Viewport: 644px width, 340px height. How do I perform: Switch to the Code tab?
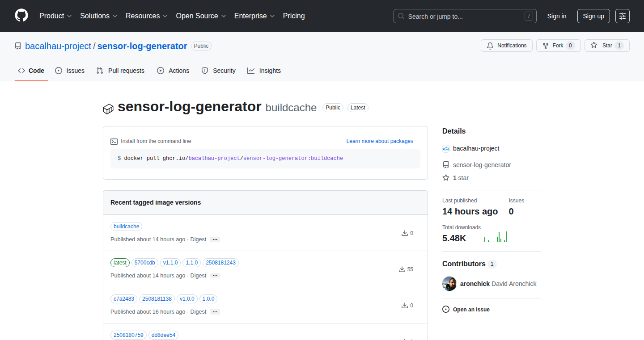pos(31,71)
